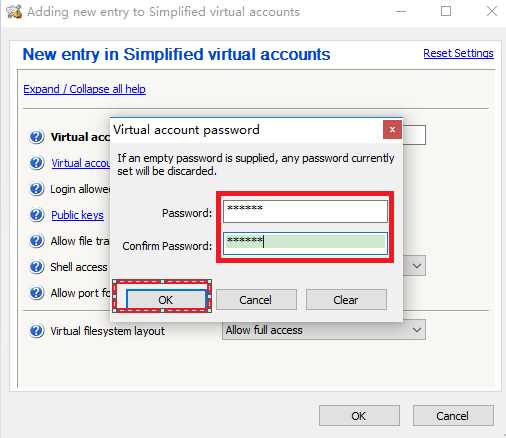This screenshot has height=438, width=506.
Task: Show help for Allow file transfer
Action: pos(36,241)
